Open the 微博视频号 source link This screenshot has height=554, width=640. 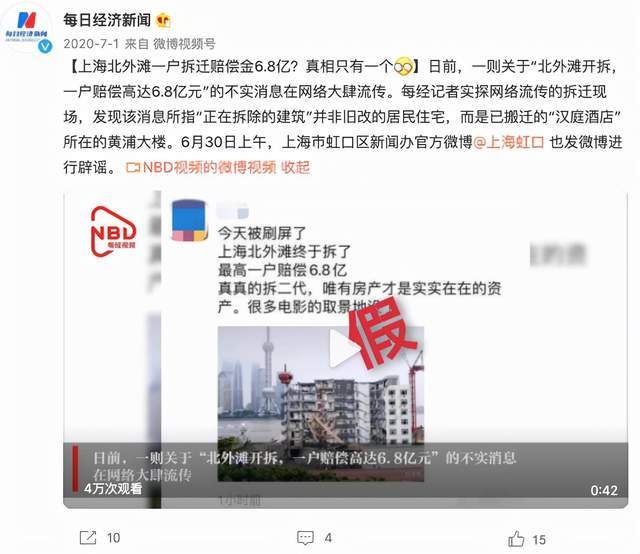tap(184, 44)
